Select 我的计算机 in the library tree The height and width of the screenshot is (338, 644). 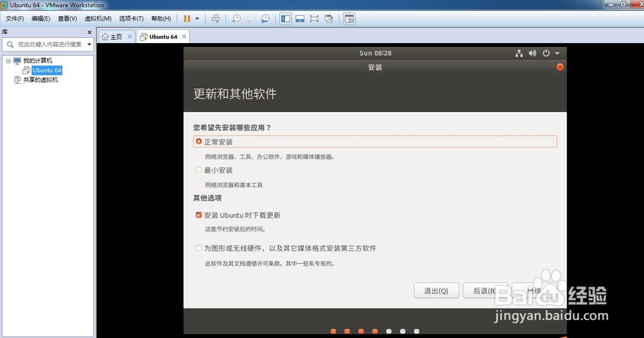37,61
